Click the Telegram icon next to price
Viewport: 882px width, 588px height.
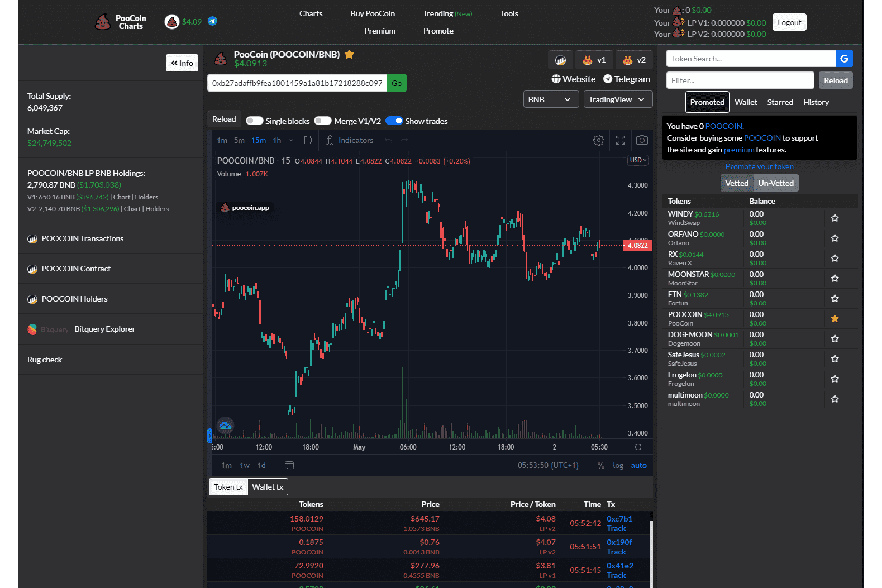pyautogui.click(x=212, y=21)
